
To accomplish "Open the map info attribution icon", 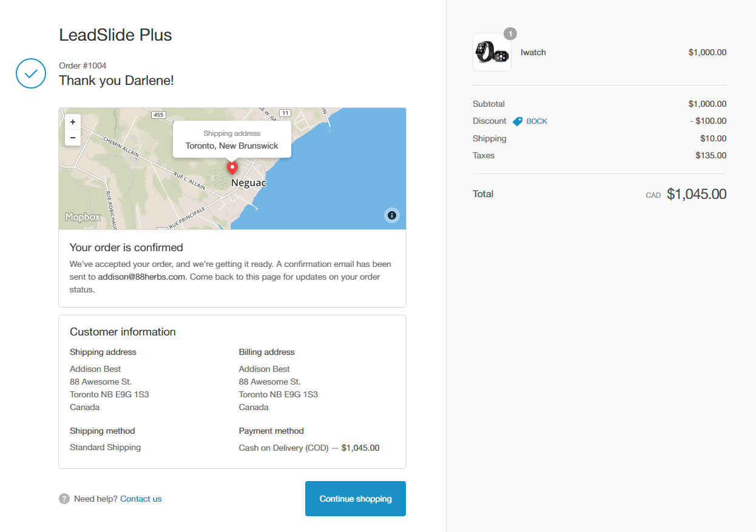I will click(392, 215).
